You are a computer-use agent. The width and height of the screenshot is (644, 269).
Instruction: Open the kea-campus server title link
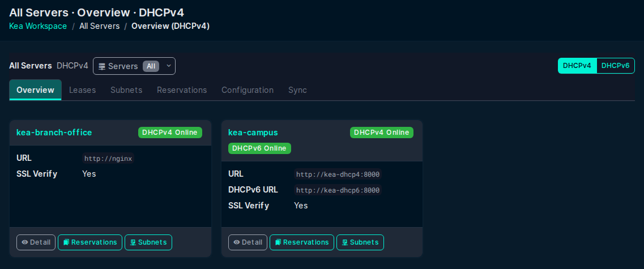click(x=253, y=133)
